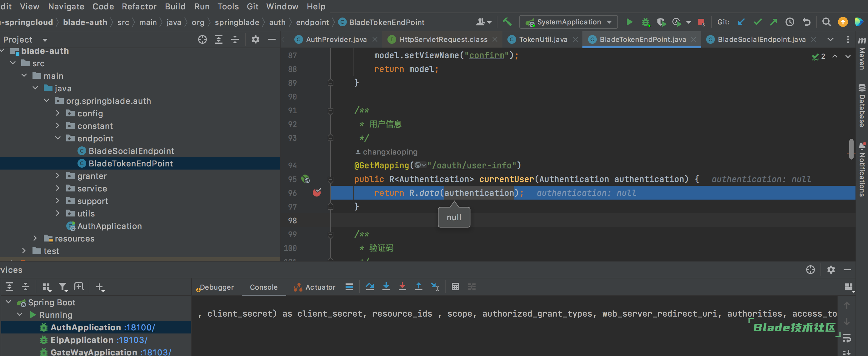Click Force Step Into red arrow icon
The height and width of the screenshot is (356, 868).
pyautogui.click(x=402, y=287)
